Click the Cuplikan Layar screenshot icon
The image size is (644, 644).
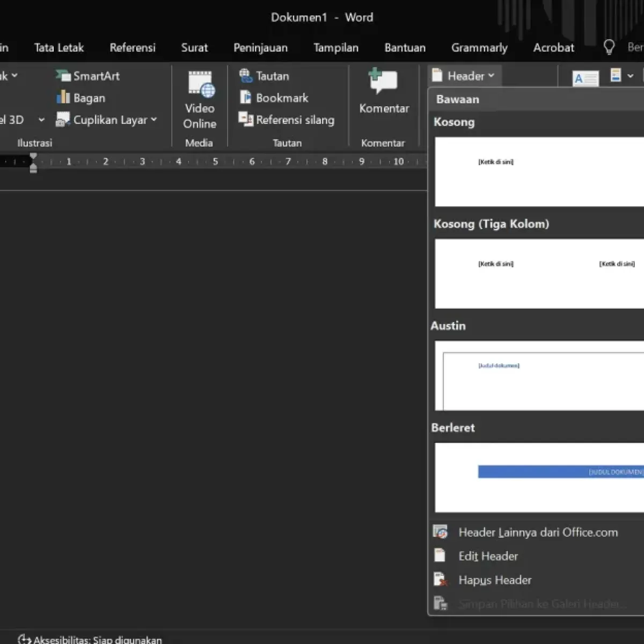[x=63, y=120]
